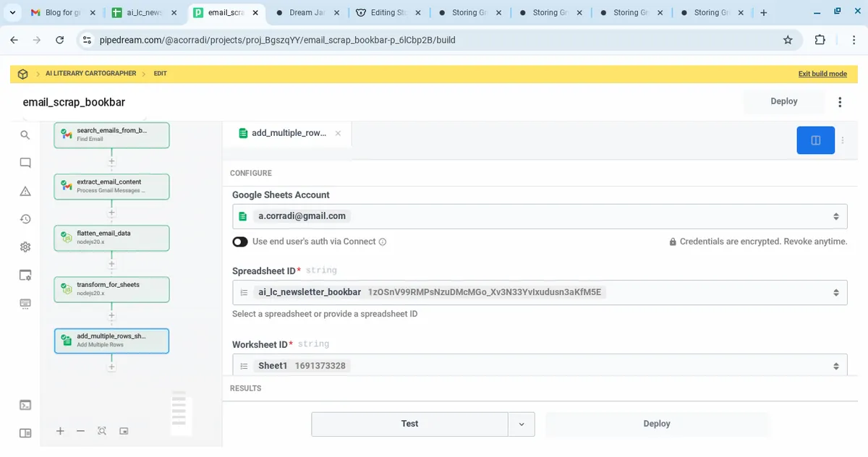Open workflow settings gear icon

point(25,247)
